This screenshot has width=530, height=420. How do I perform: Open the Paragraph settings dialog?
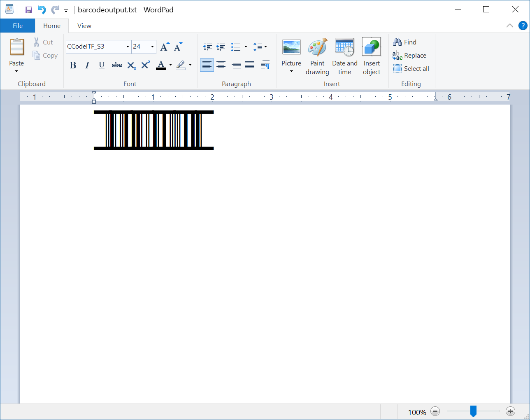coord(265,65)
